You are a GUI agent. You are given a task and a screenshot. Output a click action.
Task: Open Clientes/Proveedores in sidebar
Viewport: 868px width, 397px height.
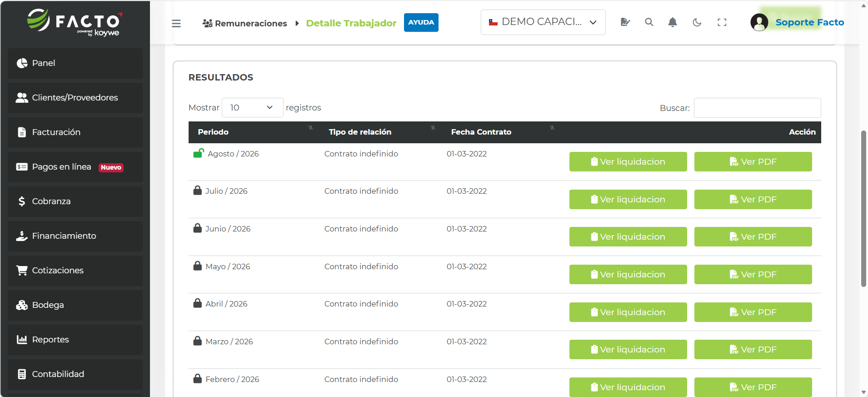pyautogui.click(x=75, y=98)
